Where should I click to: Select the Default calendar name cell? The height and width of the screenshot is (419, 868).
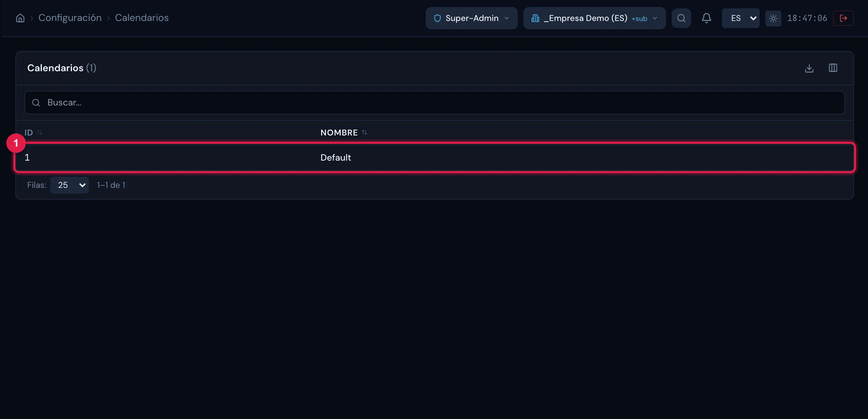[335, 157]
